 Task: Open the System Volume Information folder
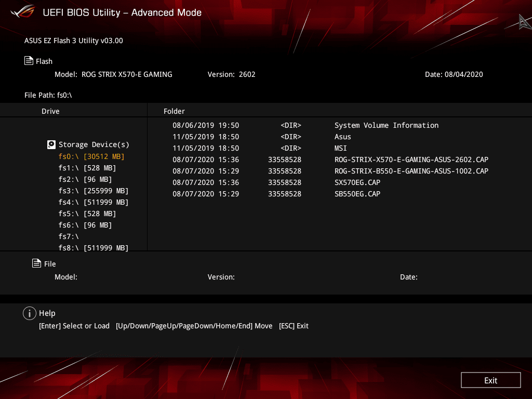tap(387, 125)
